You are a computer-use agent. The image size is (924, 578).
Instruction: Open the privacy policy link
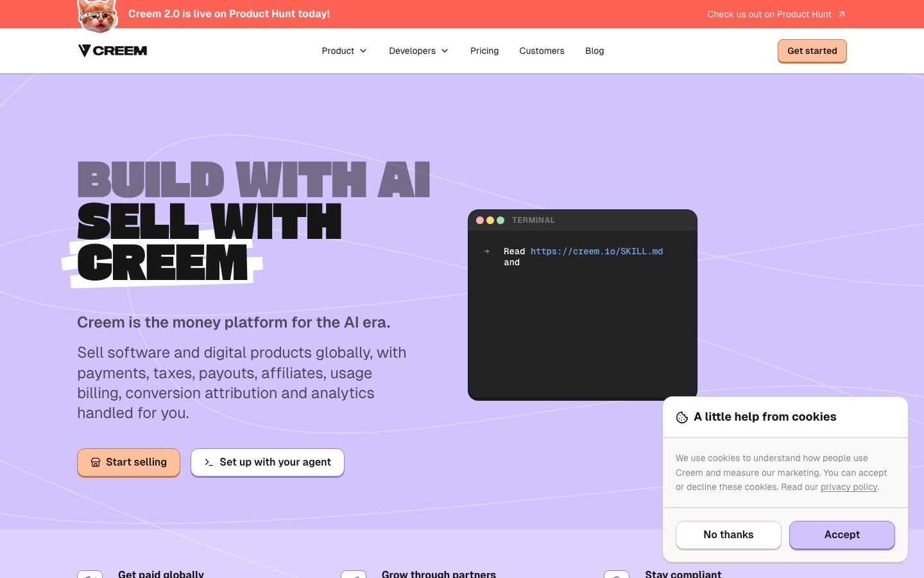pos(849,487)
